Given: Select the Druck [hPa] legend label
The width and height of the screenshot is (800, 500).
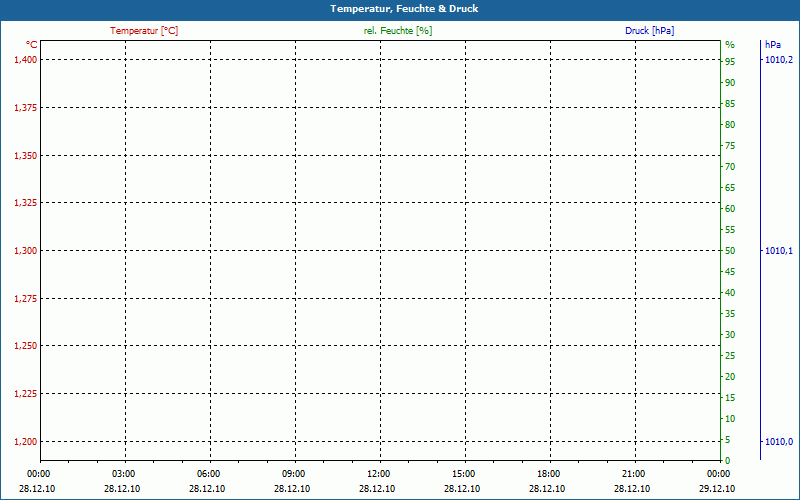Looking at the screenshot, I should point(649,31).
